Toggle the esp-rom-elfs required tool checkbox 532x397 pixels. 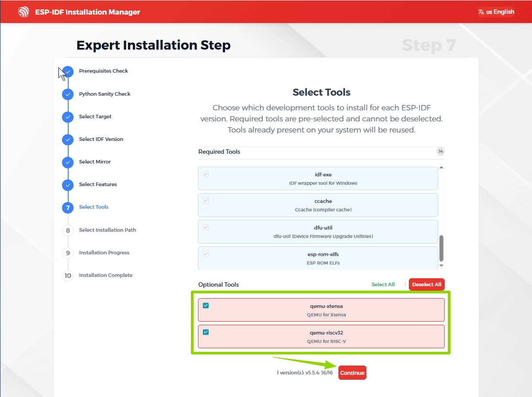pyautogui.click(x=206, y=254)
